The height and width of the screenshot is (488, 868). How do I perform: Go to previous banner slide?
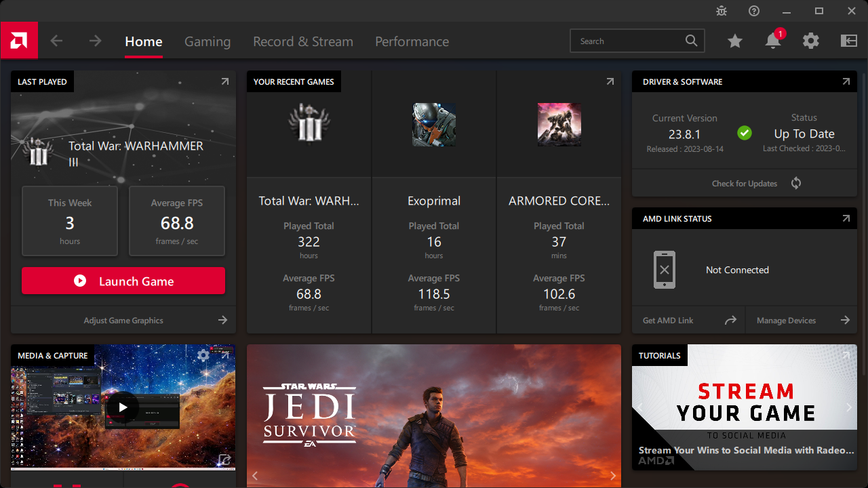point(255,476)
